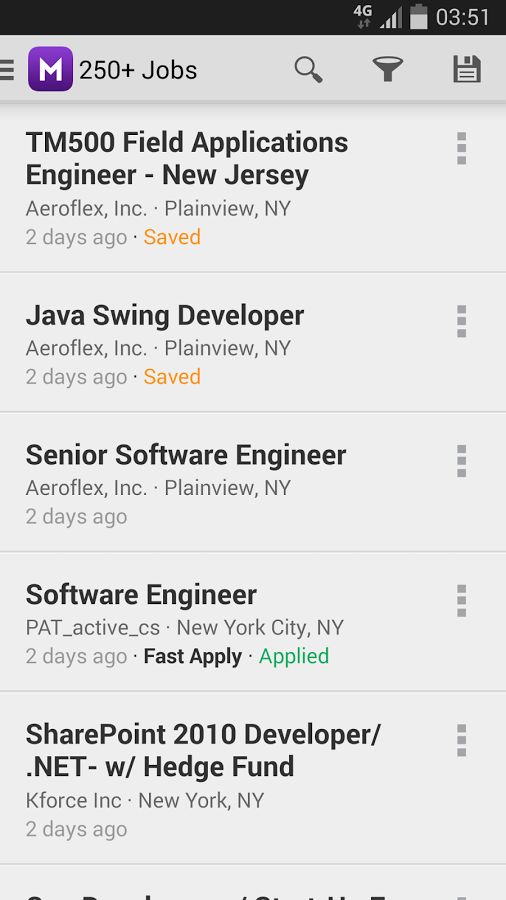Image resolution: width=506 pixels, height=900 pixels.
Task: Open three-dot menu for SharePoint 2010 Developer
Action: click(462, 740)
